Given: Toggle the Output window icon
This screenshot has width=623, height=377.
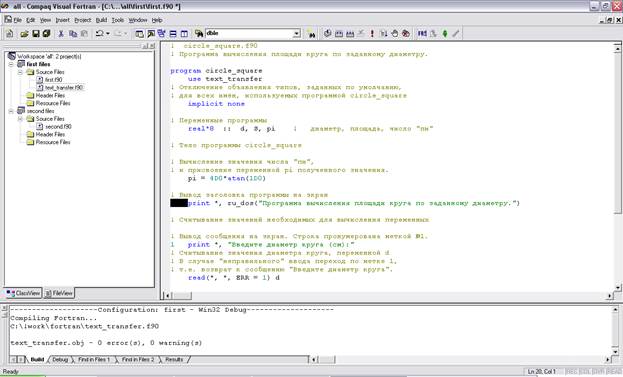Looking at the screenshot, I should click(x=151, y=34).
